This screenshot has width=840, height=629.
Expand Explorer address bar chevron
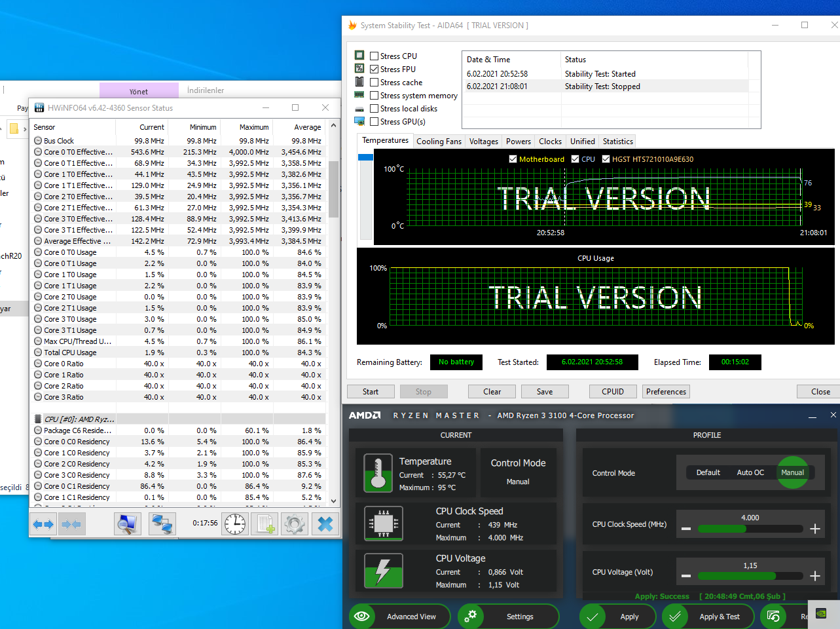(x=25, y=129)
